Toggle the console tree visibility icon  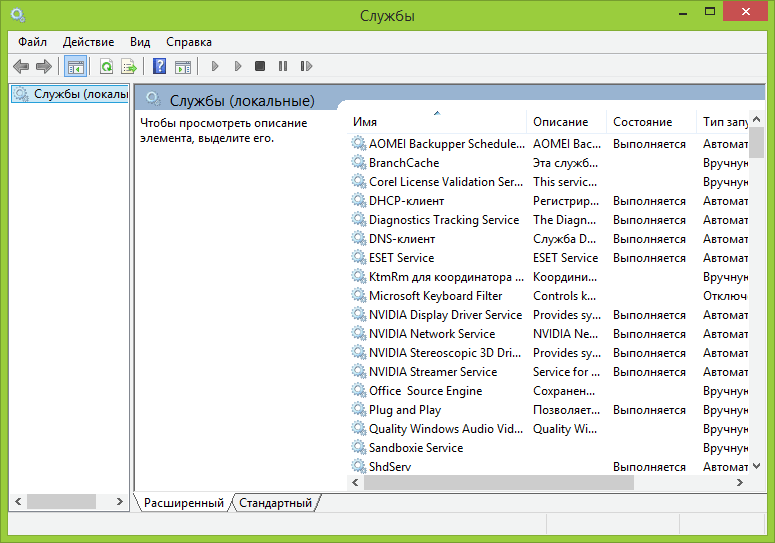coord(75,67)
